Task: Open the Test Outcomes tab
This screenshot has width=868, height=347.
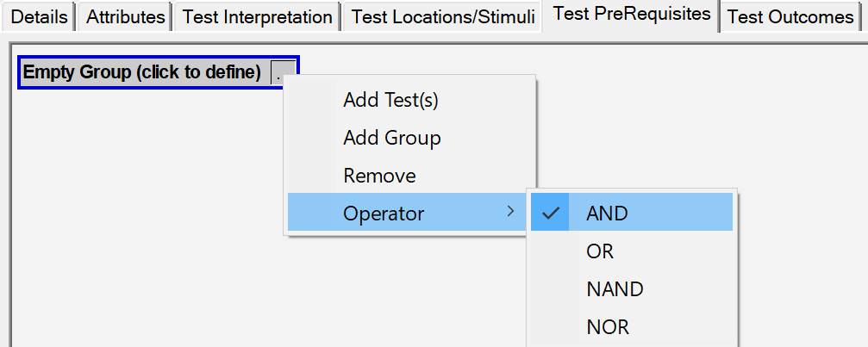Action: (790, 17)
